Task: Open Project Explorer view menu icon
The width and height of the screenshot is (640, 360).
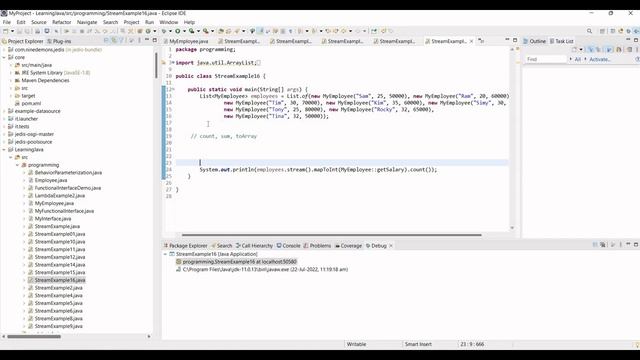Action: coord(139,40)
